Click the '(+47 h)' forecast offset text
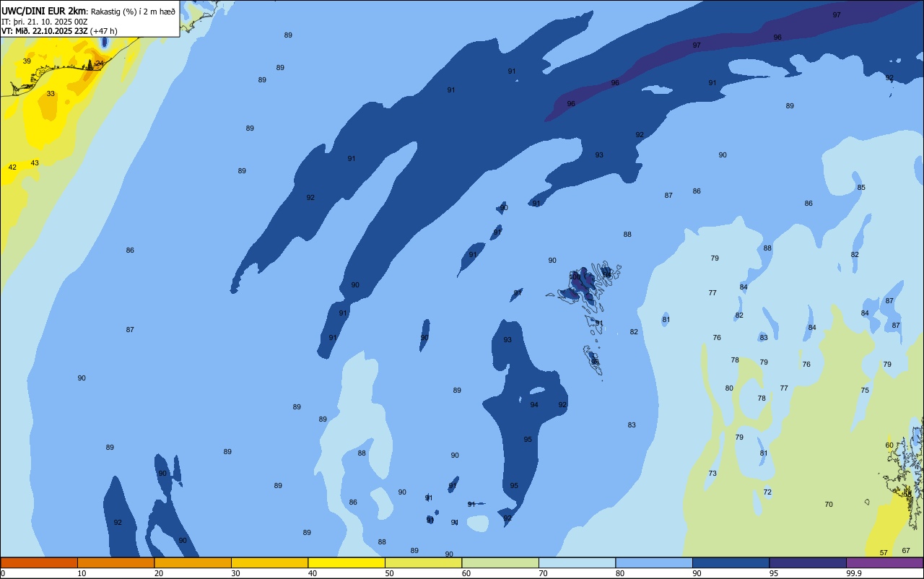 (x=104, y=31)
